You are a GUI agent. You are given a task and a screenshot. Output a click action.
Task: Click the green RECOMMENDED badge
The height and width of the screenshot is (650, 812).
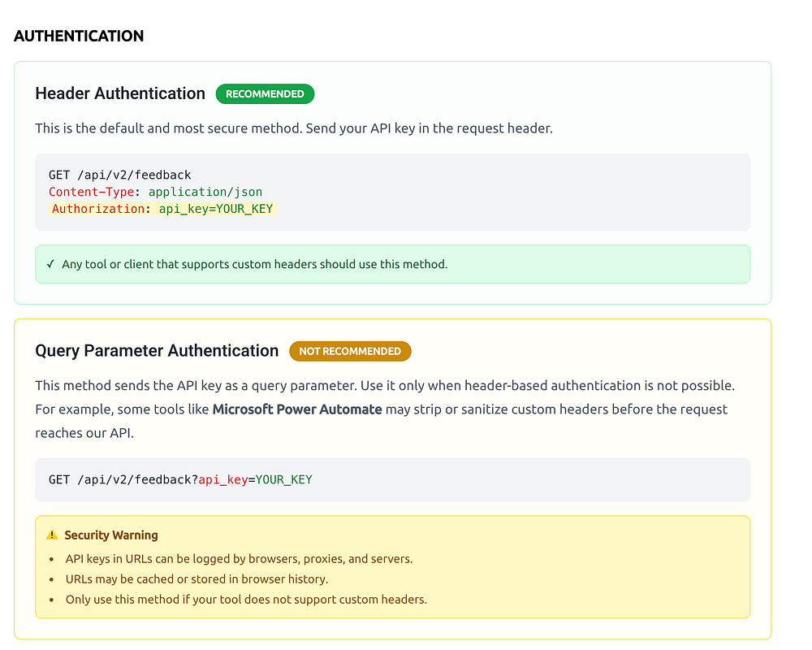pyautogui.click(x=265, y=94)
